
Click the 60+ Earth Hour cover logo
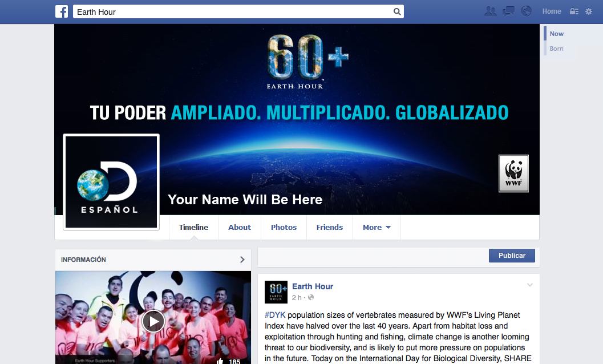click(307, 62)
